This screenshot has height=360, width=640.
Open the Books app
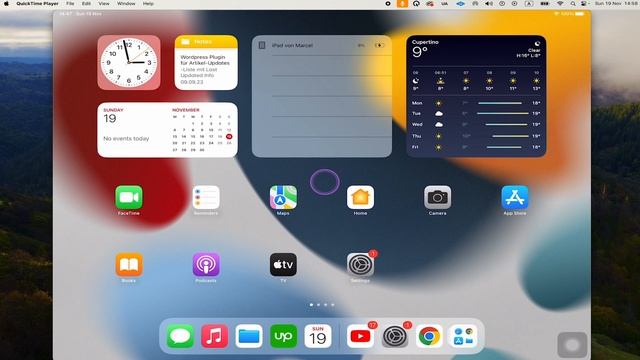129,265
